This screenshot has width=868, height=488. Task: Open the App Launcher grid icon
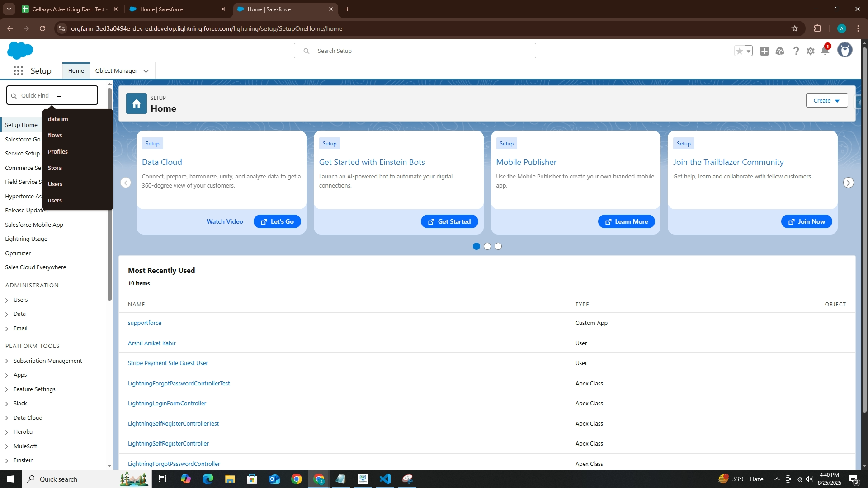[18, 71]
